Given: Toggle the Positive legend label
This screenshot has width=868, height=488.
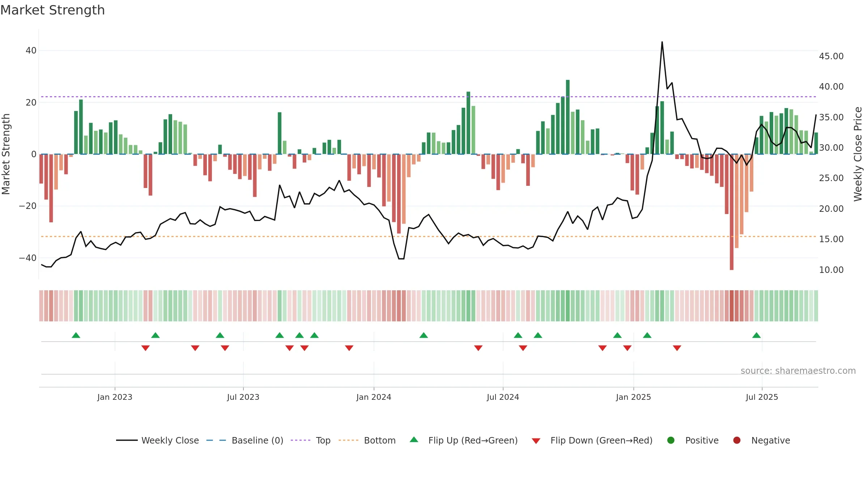Looking at the screenshot, I should pyautogui.click(x=702, y=440).
